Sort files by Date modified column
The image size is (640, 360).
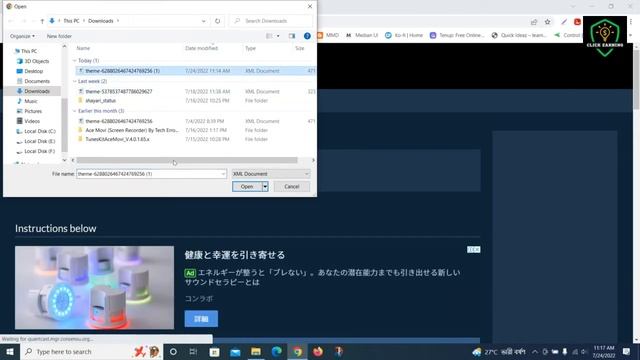coord(202,48)
